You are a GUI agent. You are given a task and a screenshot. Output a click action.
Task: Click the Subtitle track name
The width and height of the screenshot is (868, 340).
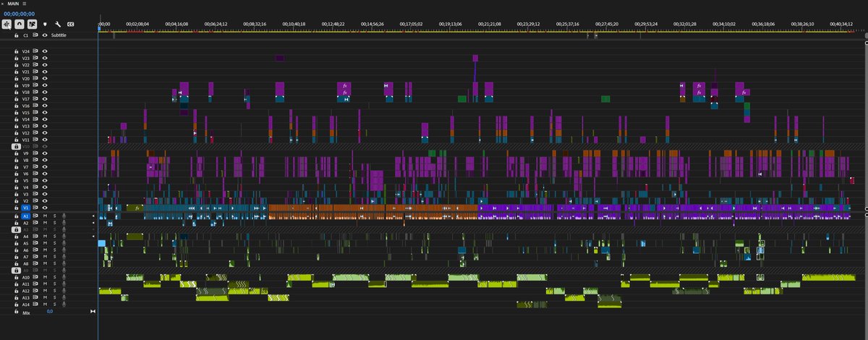tap(59, 35)
